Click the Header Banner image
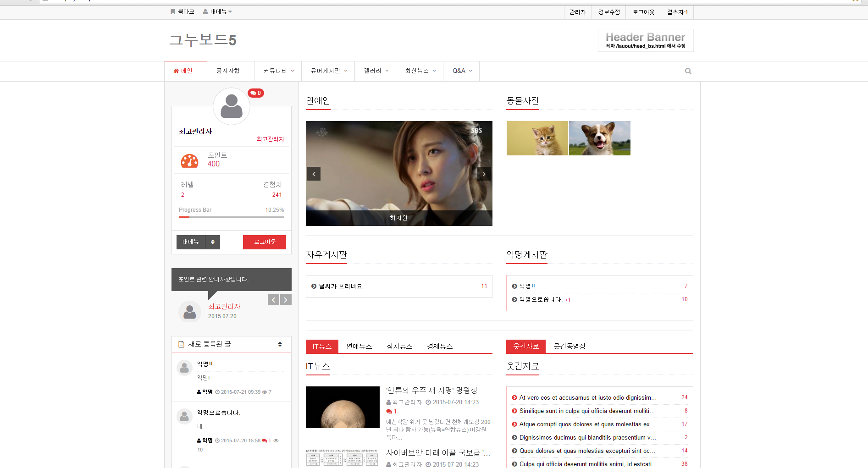Image resolution: width=868 pixels, height=468 pixels. [646, 40]
